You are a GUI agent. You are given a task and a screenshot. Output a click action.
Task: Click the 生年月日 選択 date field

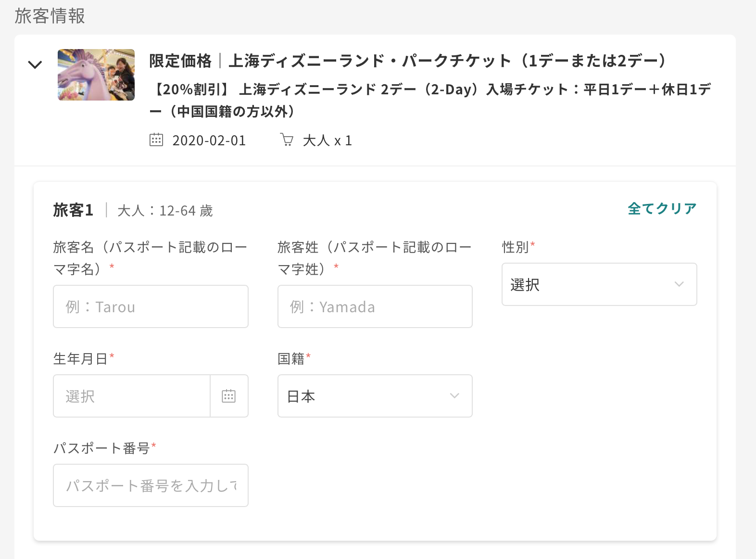tap(132, 396)
